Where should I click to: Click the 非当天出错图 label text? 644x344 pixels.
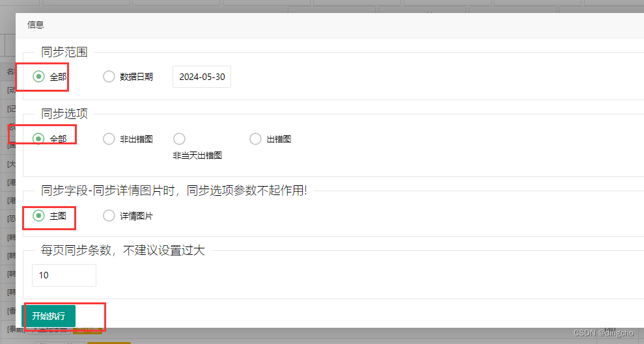coord(197,155)
